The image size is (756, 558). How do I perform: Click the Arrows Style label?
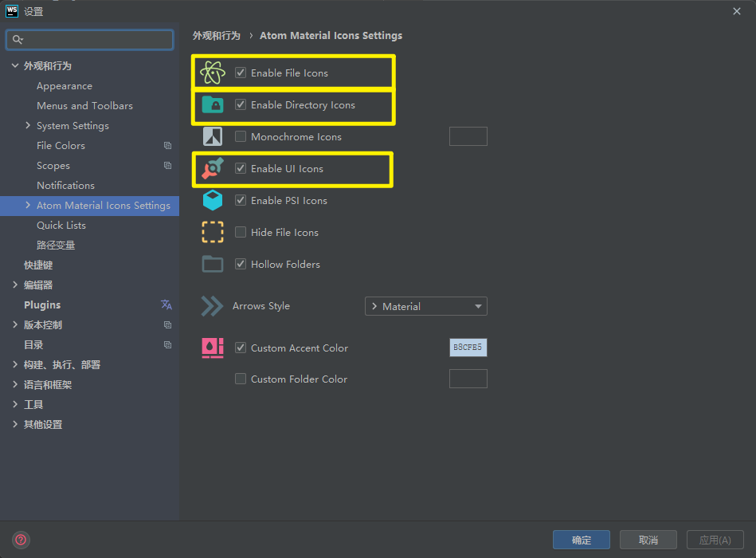tap(261, 306)
